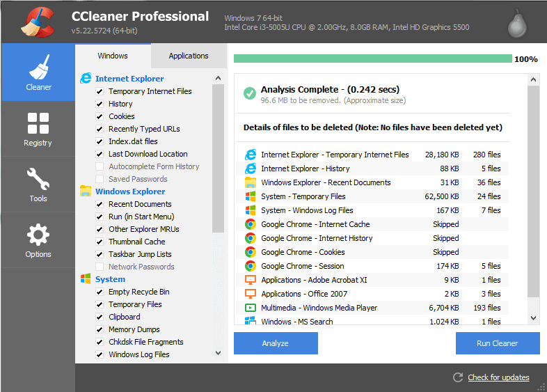Toggle Other Explorer MRUs checkbox
This screenshot has height=392, width=547.
coord(100,229)
